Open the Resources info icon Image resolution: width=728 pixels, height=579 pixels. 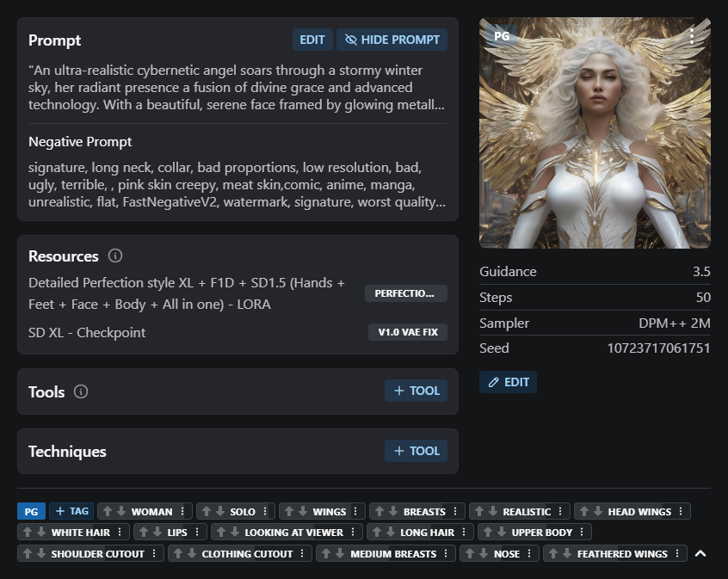(x=115, y=256)
